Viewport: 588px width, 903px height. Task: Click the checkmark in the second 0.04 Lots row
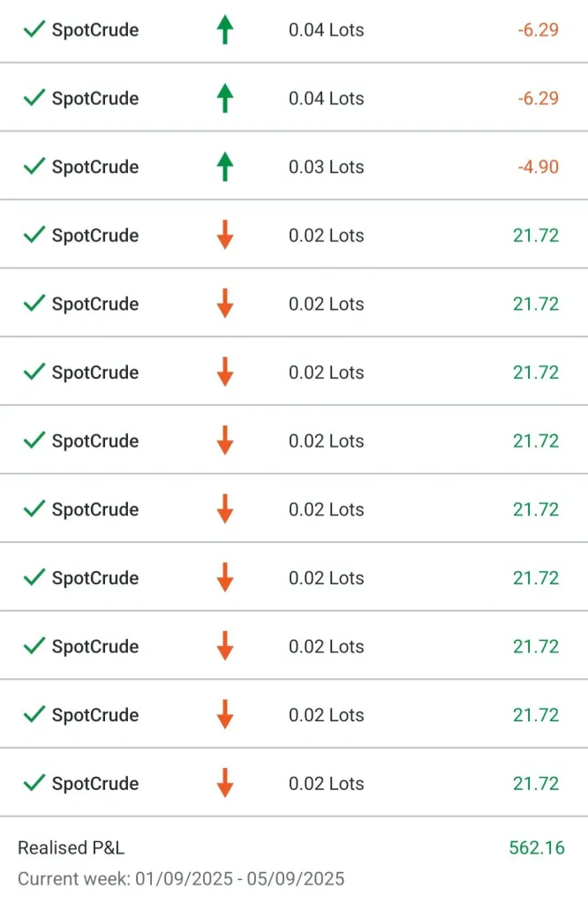(34, 98)
